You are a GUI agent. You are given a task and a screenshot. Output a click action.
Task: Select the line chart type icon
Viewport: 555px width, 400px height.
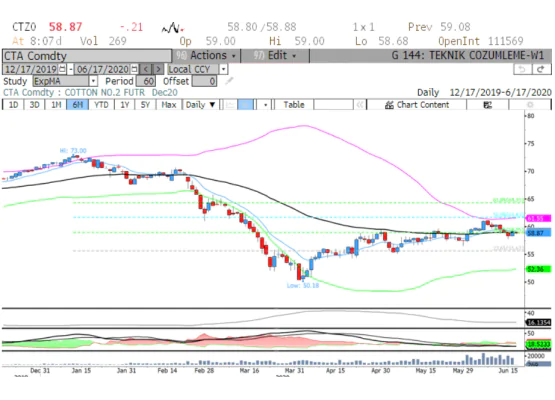[x=230, y=105]
